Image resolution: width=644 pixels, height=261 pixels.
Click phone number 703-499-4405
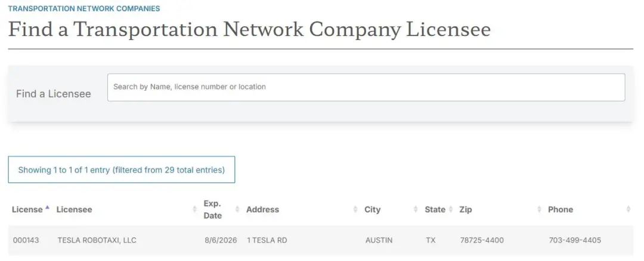click(575, 241)
